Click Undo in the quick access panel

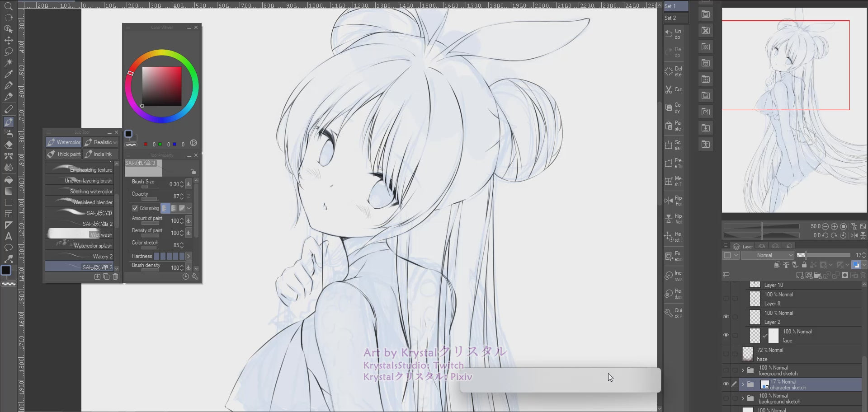pos(674,34)
